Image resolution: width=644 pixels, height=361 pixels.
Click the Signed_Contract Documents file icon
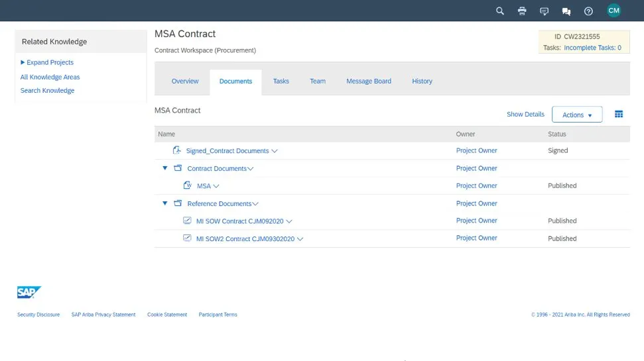tap(177, 150)
